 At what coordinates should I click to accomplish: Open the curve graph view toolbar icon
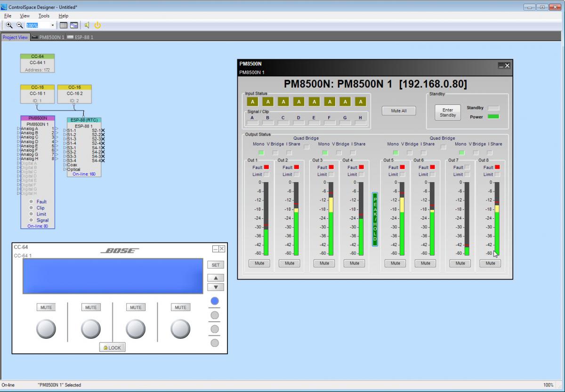(x=74, y=25)
